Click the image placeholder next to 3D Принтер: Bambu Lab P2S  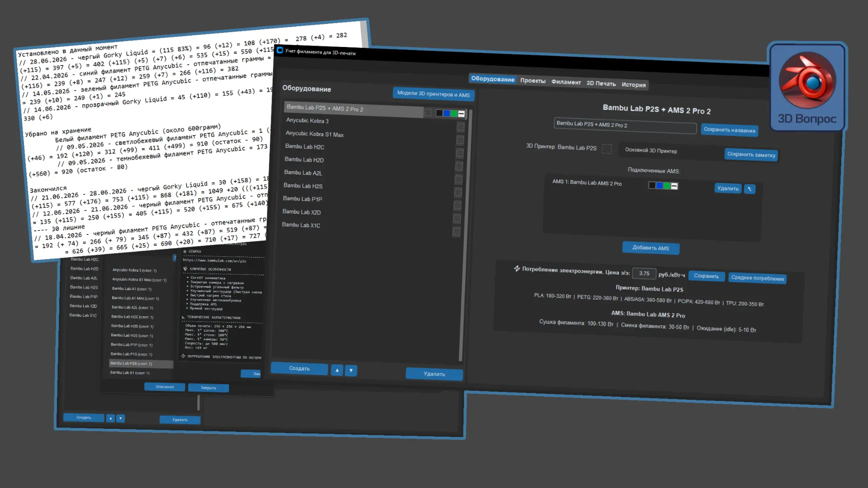tap(607, 149)
